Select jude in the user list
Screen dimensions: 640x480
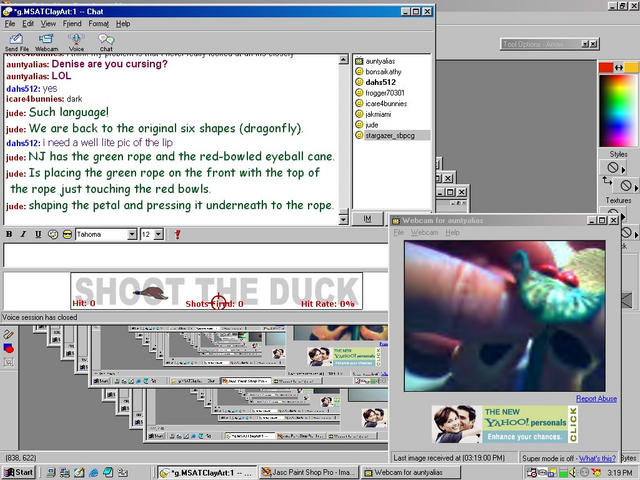[371, 125]
